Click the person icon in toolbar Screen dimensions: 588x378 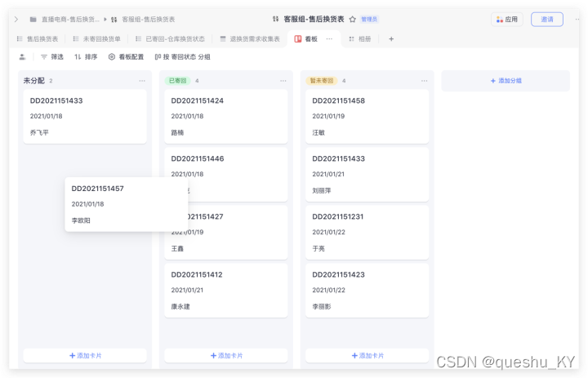click(x=23, y=57)
